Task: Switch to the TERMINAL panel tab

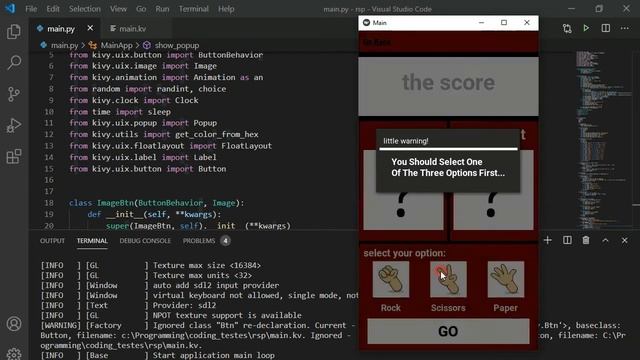Action: coord(92,241)
